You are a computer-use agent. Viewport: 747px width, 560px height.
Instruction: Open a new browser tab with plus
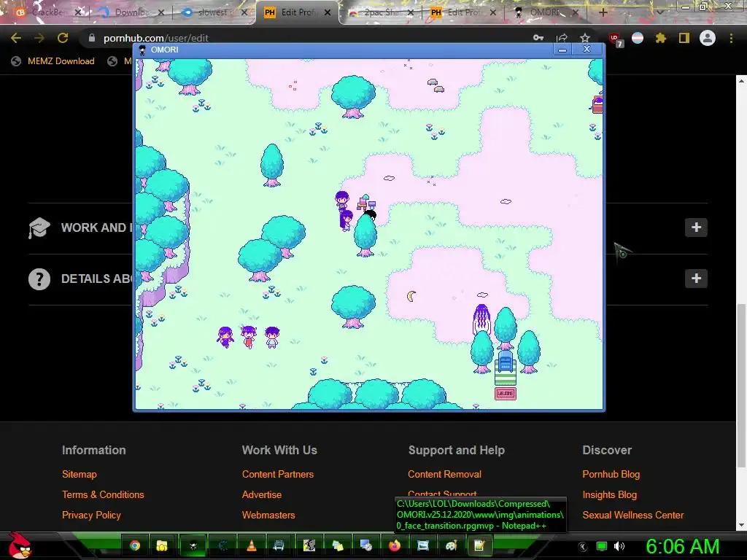point(603,13)
